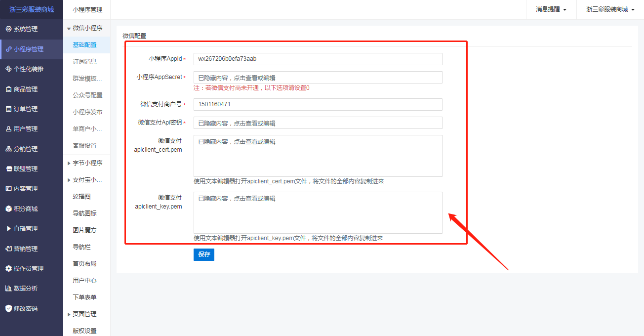The height and width of the screenshot is (336, 644).
Task: Click the 内容管理 icon
Action: (8, 189)
